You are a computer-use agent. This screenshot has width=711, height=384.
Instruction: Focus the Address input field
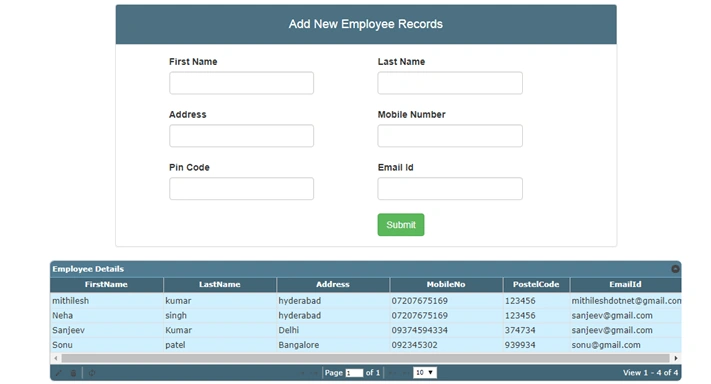click(241, 136)
